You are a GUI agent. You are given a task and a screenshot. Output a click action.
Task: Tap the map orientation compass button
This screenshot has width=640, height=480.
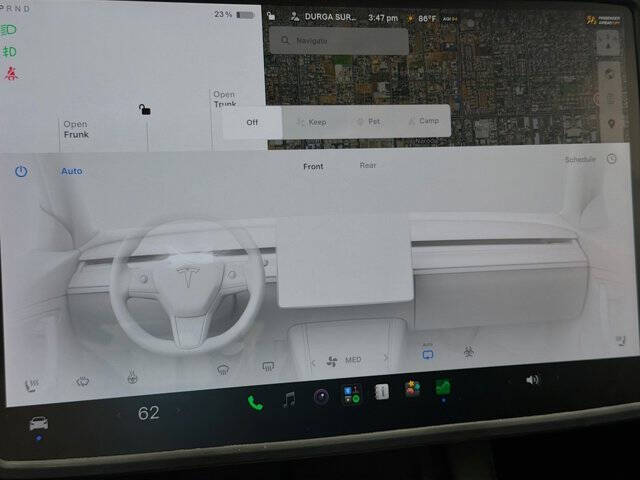(608, 43)
